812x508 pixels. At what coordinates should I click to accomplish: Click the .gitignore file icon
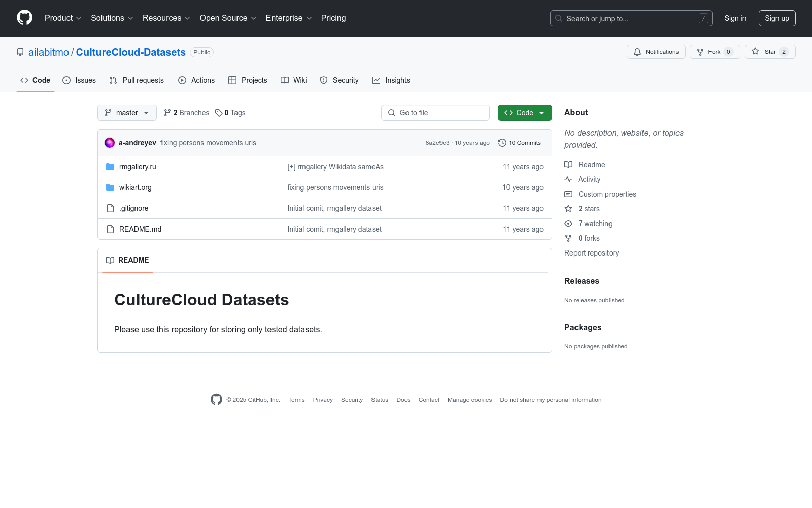pos(110,208)
